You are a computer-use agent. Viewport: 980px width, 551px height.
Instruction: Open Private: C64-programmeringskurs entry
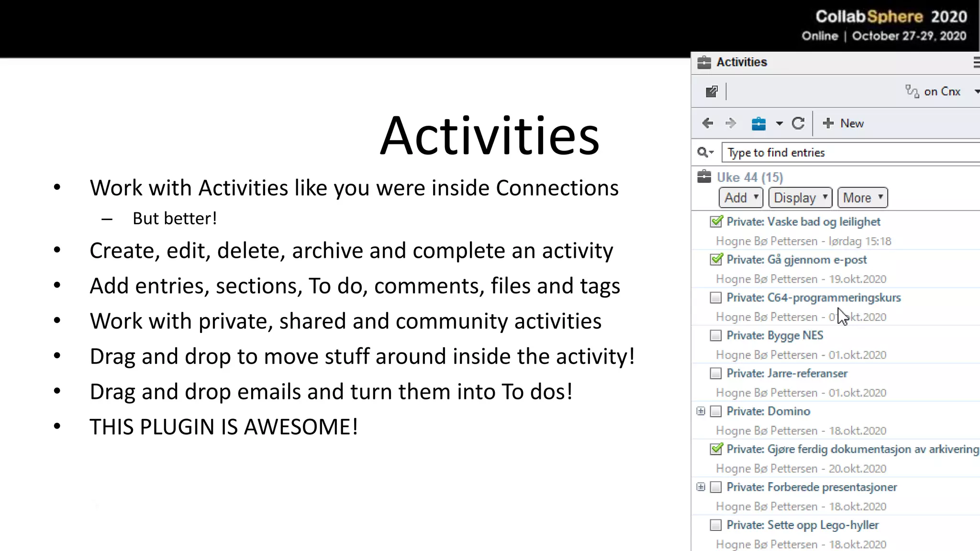click(x=813, y=298)
